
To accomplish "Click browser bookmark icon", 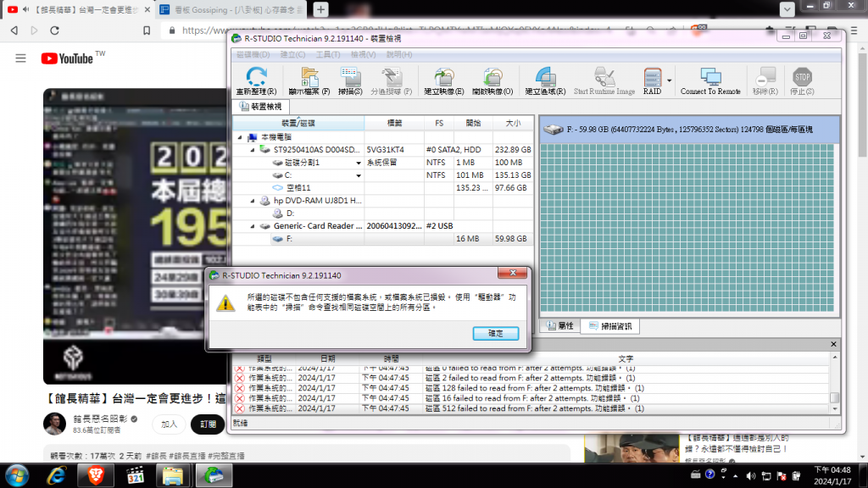I will coord(147,30).
